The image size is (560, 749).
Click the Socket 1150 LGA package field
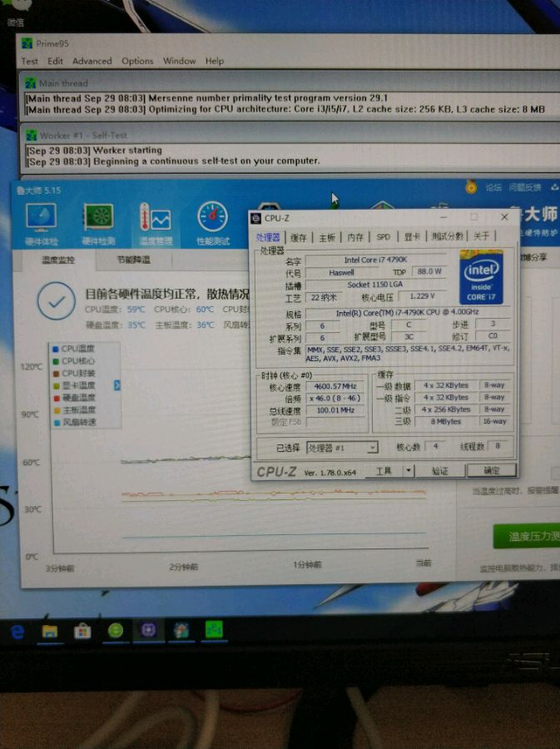375,285
